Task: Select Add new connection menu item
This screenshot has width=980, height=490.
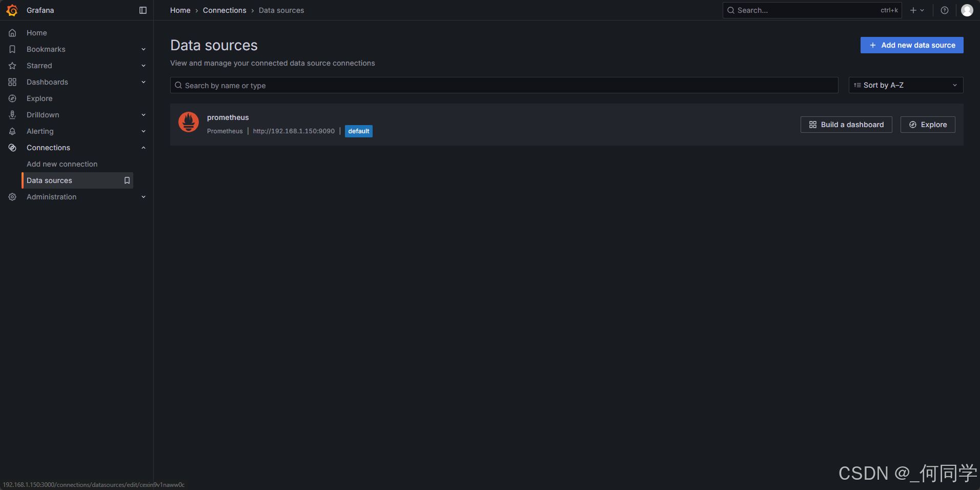Action: pos(62,164)
